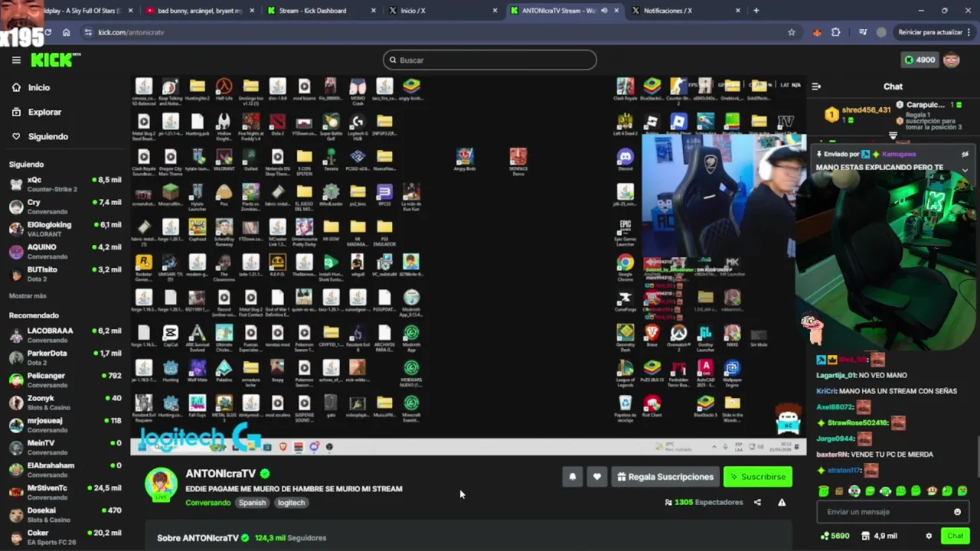Viewport: 980px width, 551px height.
Task: Open the recommended Coker channel
Action: coord(65,536)
